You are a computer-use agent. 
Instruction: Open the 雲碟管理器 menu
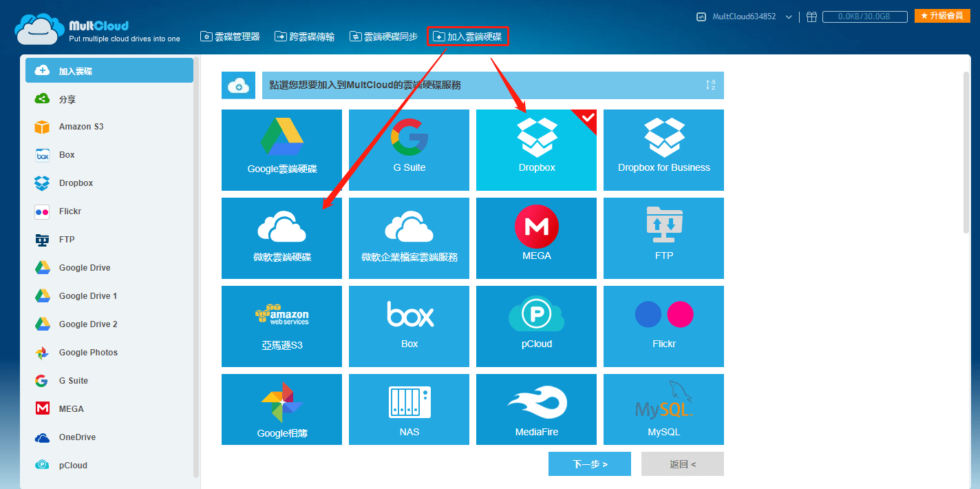(x=230, y=37)
